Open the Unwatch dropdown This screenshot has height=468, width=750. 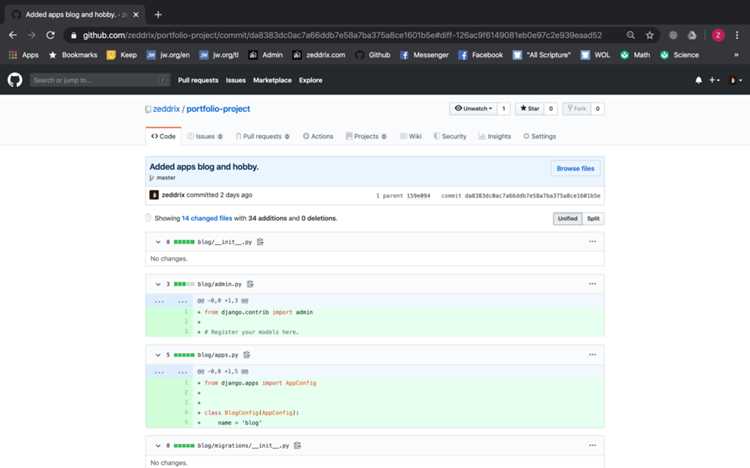pos(474,109)
